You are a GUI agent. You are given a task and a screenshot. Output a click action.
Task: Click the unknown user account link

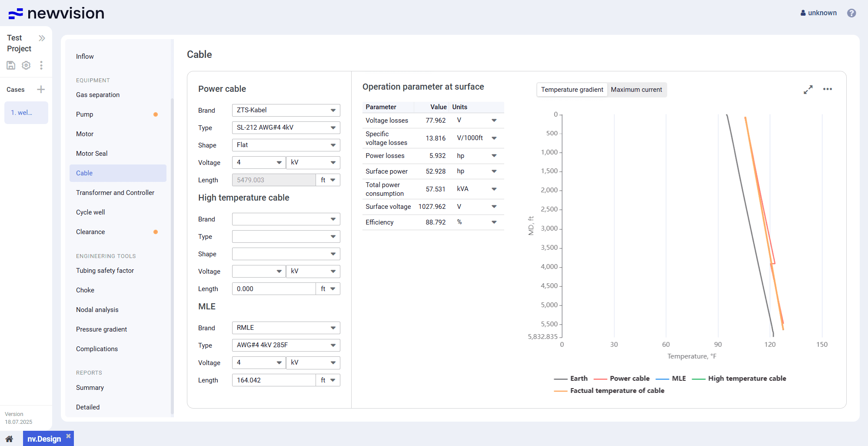pyautogui.click(x=818, y=13)
